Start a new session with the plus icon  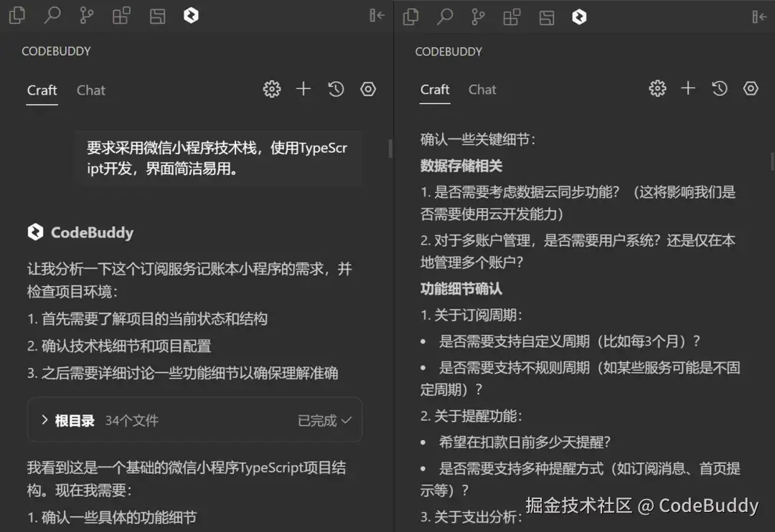point(303,89)
